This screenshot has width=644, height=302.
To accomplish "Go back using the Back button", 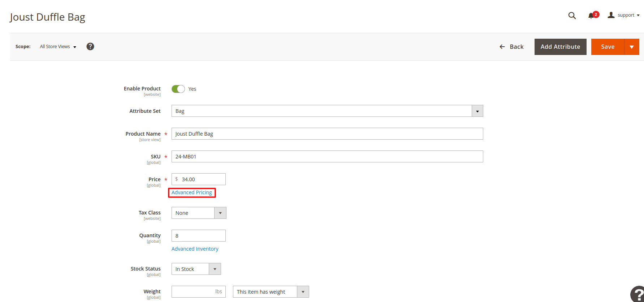I will 511,47.
